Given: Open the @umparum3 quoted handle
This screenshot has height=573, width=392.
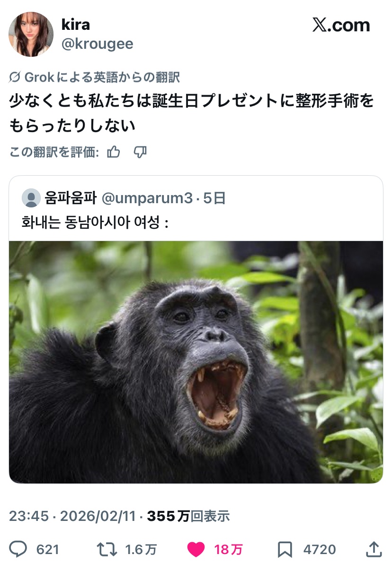Looking at the screenshot, I should tap(147, 198).
